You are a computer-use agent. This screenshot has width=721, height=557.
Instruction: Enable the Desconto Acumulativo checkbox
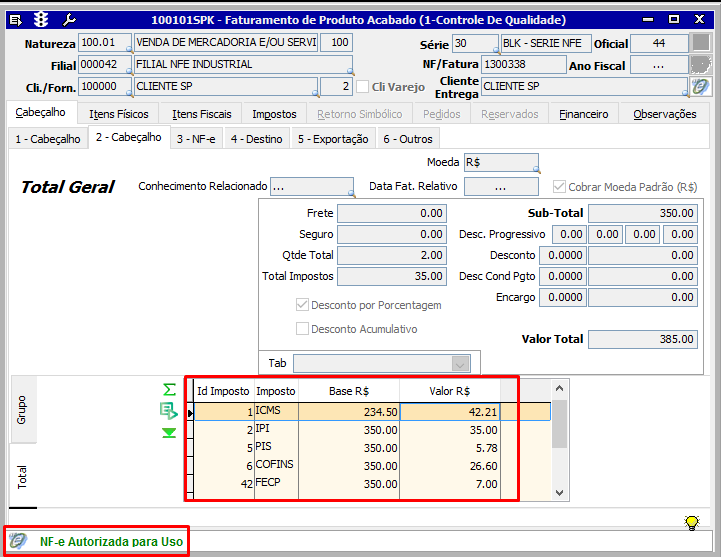pyautogui.click(x=302, y=329)
